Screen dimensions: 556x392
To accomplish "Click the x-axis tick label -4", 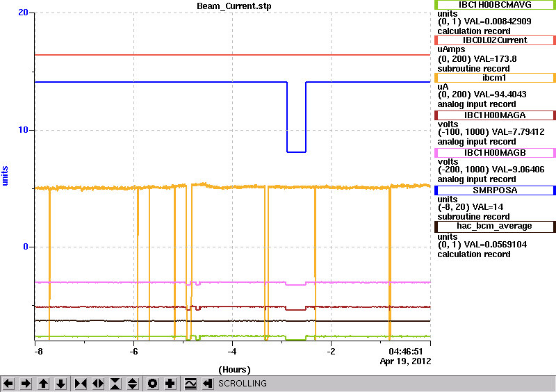I will pos(232,352).
